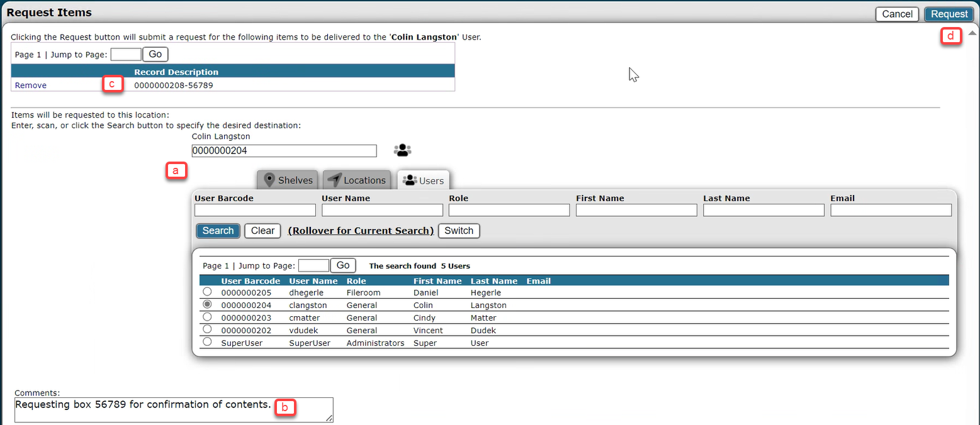The height and width of the screenshot is (425, 980).
Task: Click the Rollover for Current Search link
Action: [x=361, y=231]
